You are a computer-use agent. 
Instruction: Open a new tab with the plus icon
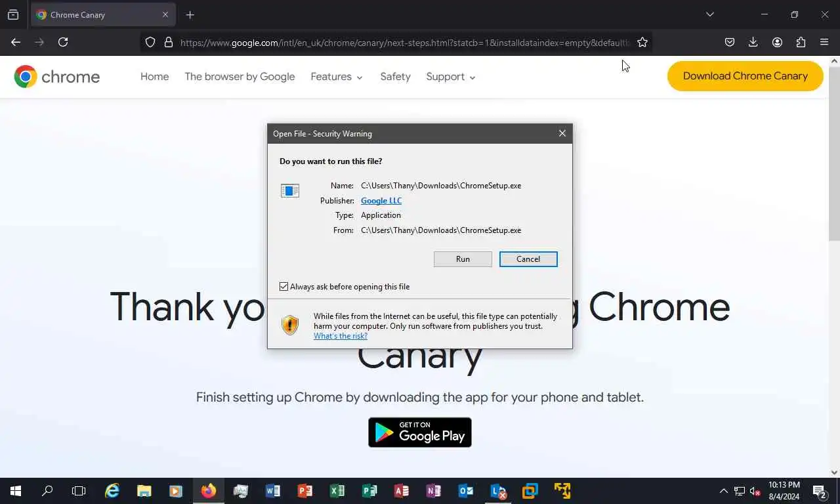190,14
